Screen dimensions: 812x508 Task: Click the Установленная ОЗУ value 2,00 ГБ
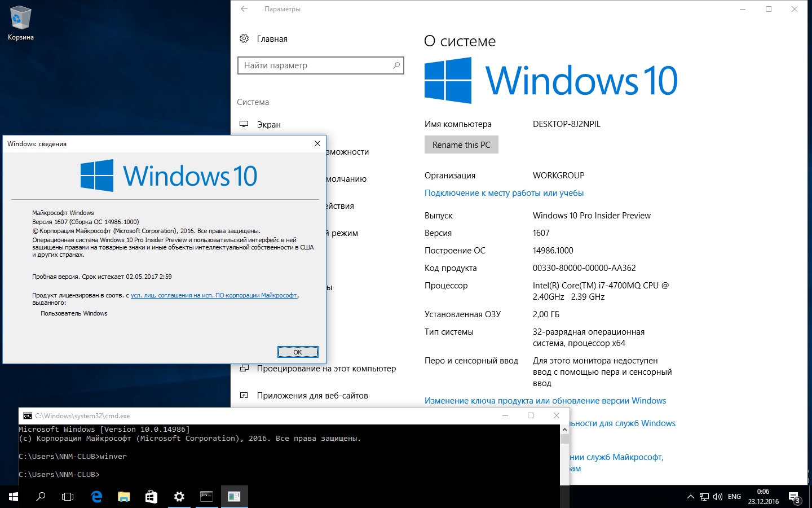(x=546, y=314)
